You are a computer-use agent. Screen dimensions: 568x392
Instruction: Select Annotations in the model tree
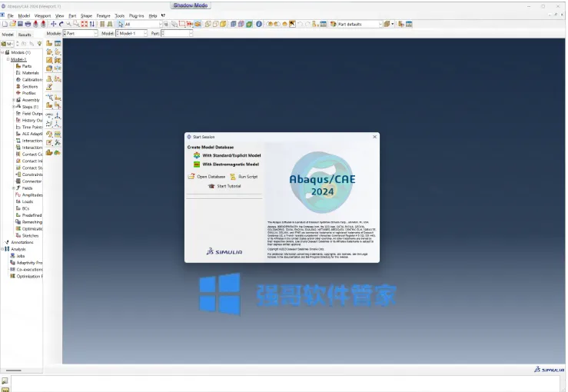tap(22, 242)
